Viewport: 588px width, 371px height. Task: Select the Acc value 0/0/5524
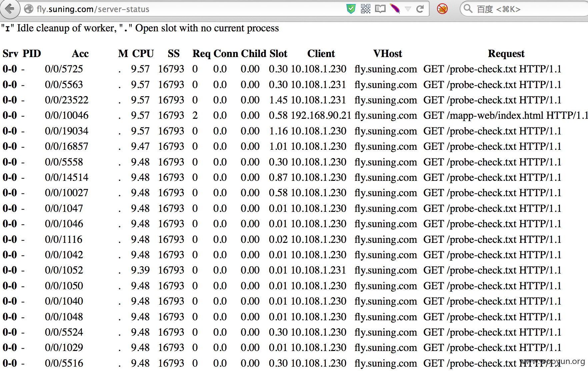[64, 332]
